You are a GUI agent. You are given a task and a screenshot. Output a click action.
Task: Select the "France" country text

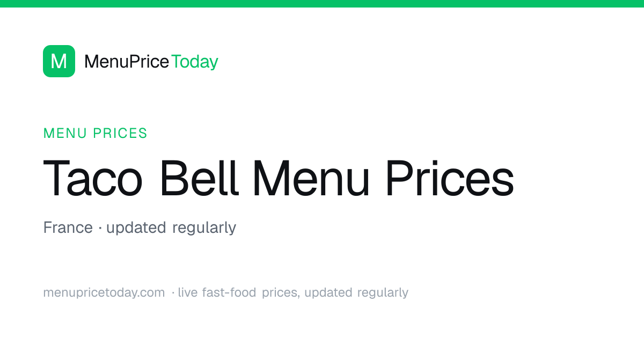coord(68,227)
